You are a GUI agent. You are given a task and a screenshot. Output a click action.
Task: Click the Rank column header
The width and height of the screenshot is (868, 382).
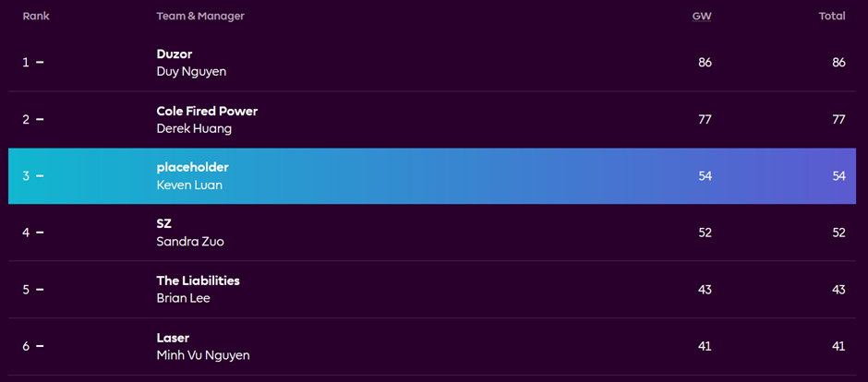point(36,17)
